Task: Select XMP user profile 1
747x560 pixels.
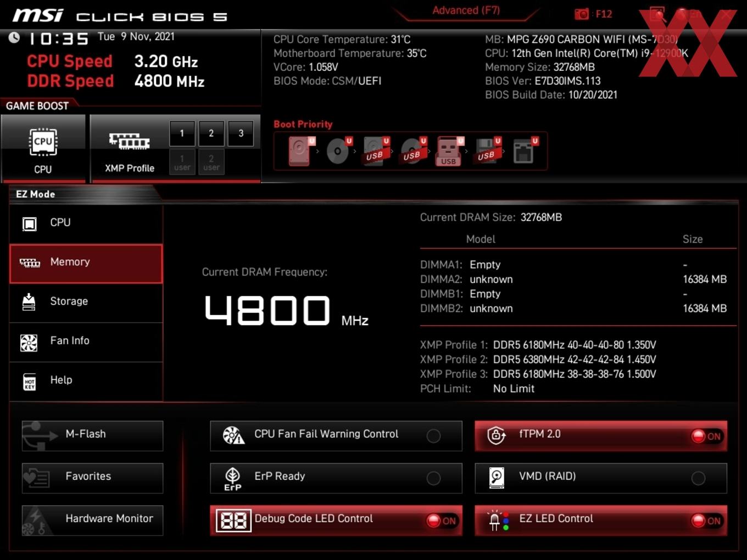Action: (182, 163)
